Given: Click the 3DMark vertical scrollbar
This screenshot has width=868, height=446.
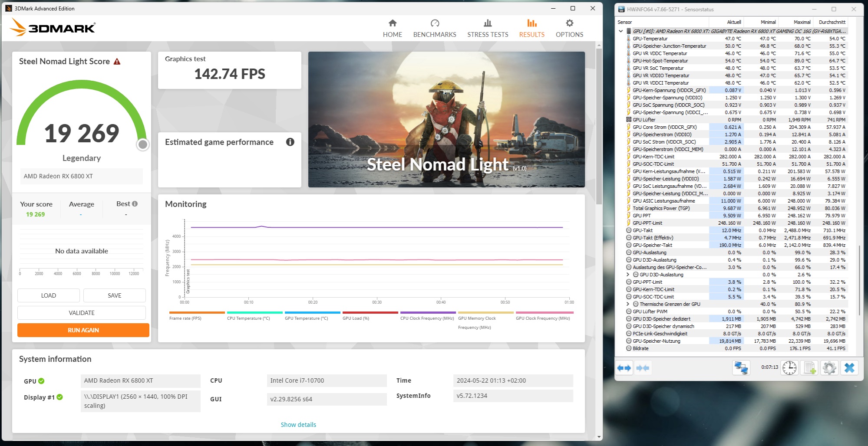Looking at the screenshot, I should coord(599,126).
